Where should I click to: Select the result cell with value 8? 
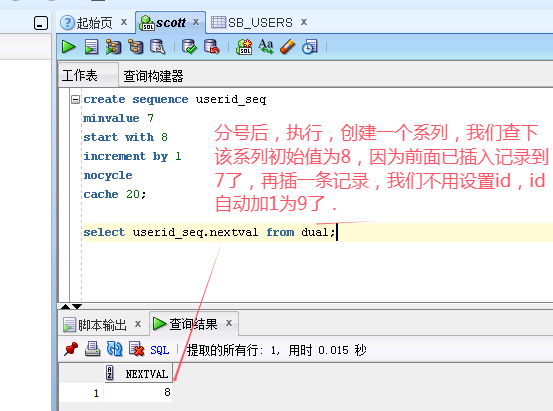(138, 392)
